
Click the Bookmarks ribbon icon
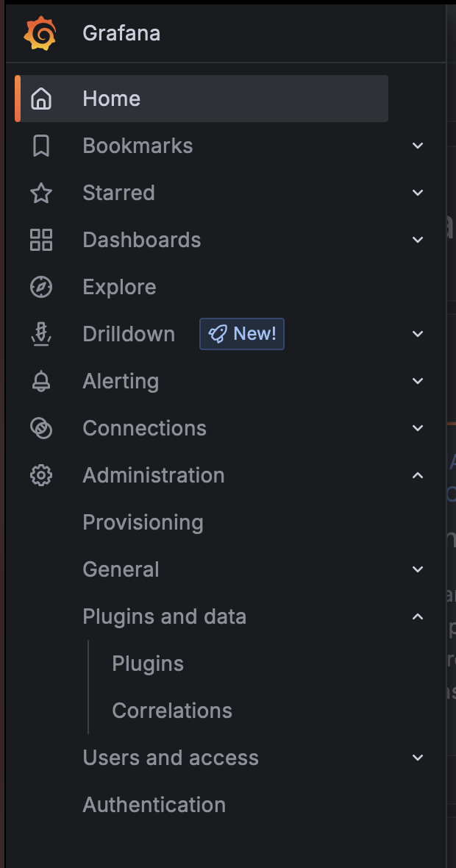[41, 146]
